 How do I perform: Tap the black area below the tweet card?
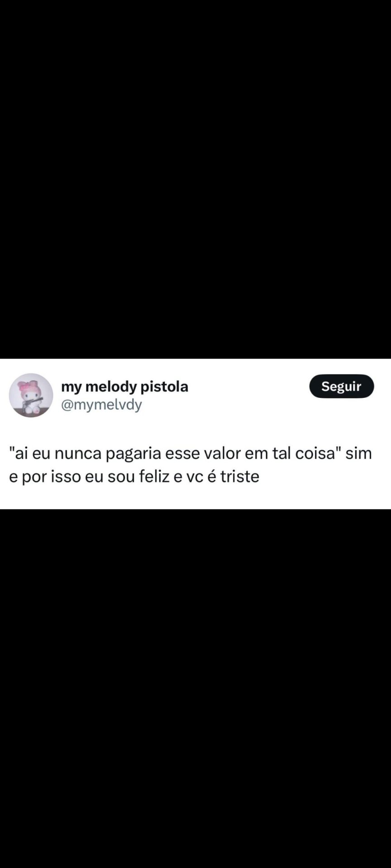[195, 687]
